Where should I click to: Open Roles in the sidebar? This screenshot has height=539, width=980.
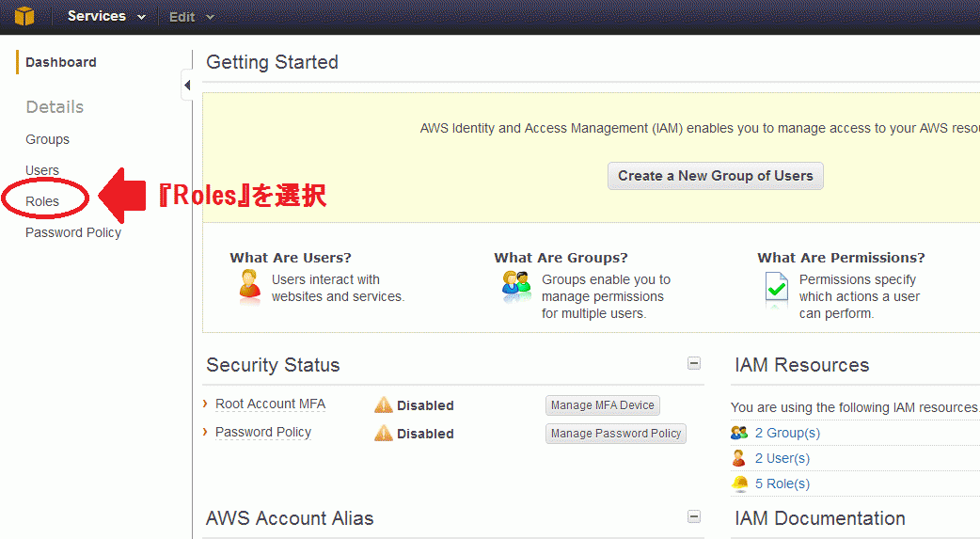tap(42, 201)
